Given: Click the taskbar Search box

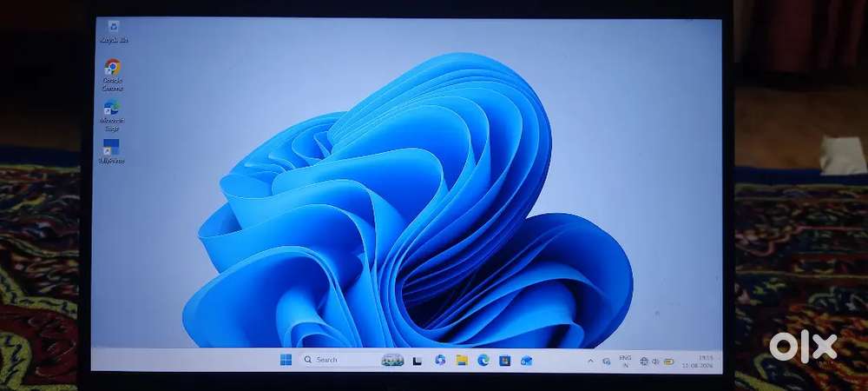Looking at the screenshot, I should [x=352, y=360].
